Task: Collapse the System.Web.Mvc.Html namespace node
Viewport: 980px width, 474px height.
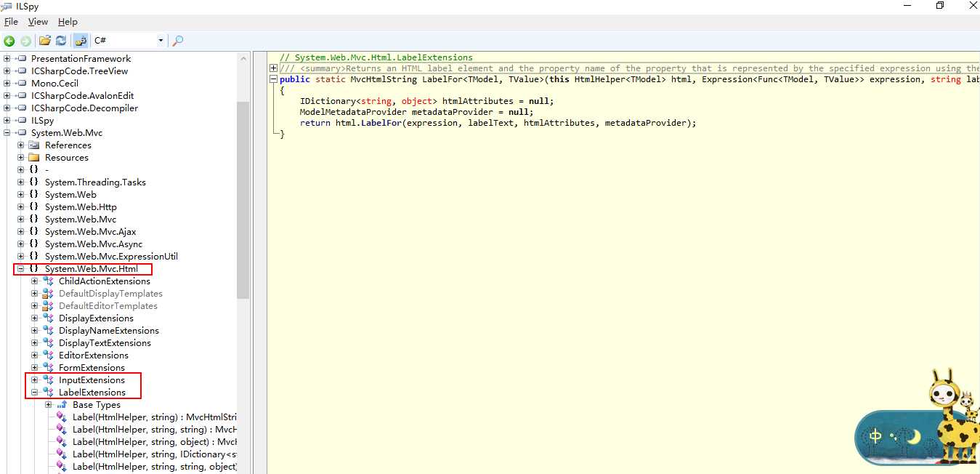Action: 21,269
